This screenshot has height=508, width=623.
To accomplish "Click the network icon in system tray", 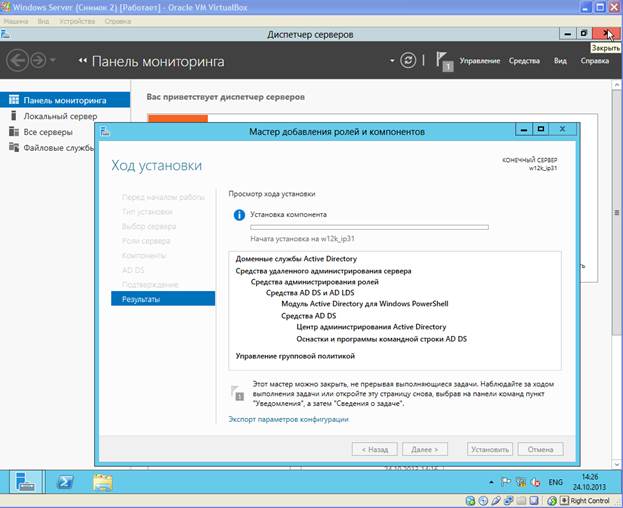I will point(521,482).
